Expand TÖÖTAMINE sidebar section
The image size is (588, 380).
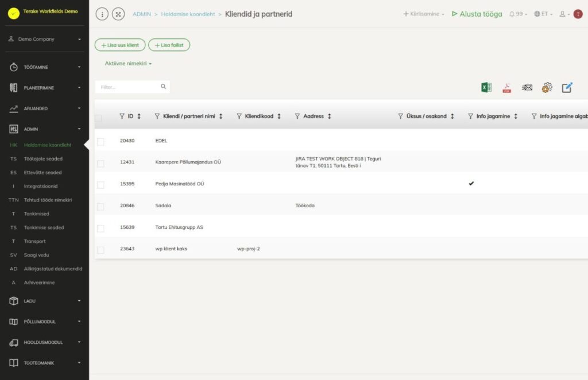[x=44, y=67]
